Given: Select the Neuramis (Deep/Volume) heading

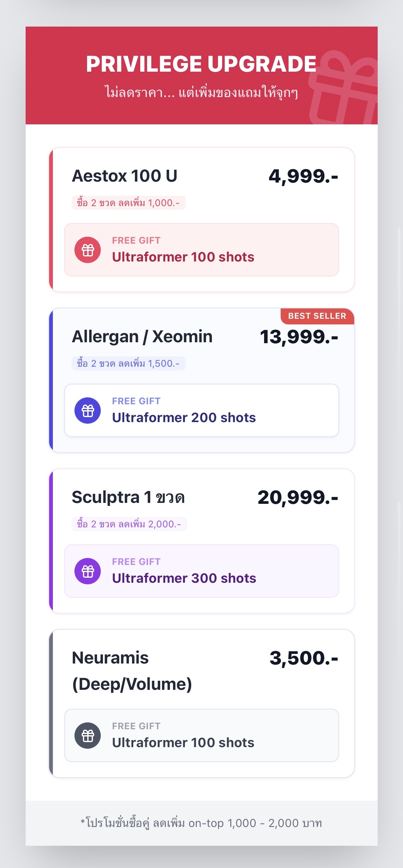Looking at the screenshot, I should click(132, 670).
